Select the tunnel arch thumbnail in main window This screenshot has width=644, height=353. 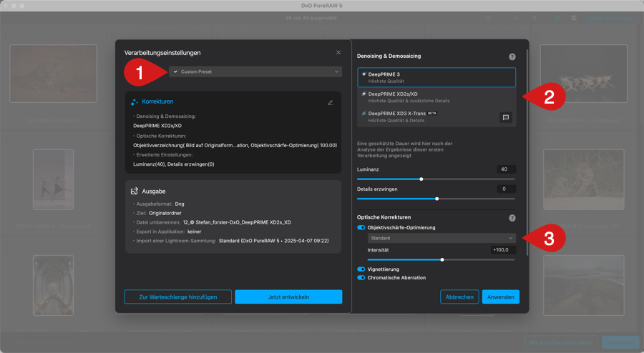54,285
